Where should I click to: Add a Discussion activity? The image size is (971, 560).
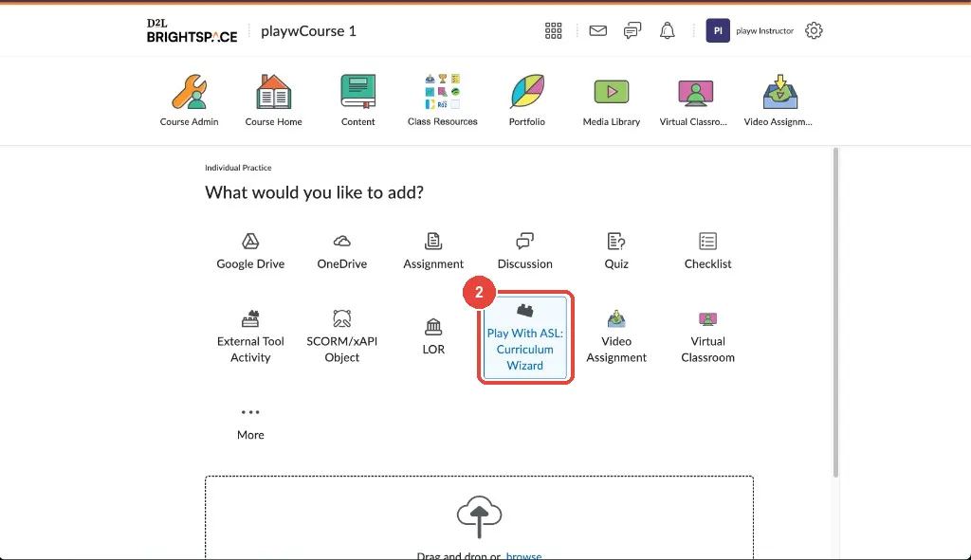click(525, 251)
